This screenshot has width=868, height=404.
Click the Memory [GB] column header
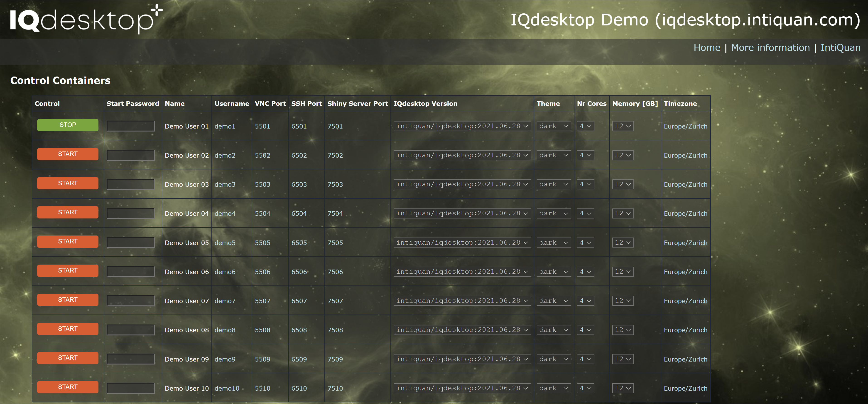pos(635,104)
